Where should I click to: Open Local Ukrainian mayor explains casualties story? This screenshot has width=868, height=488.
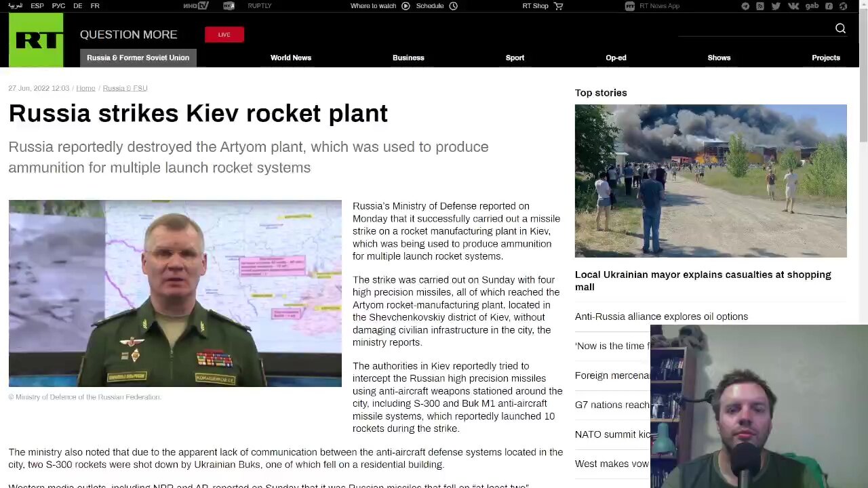point(703,281)
